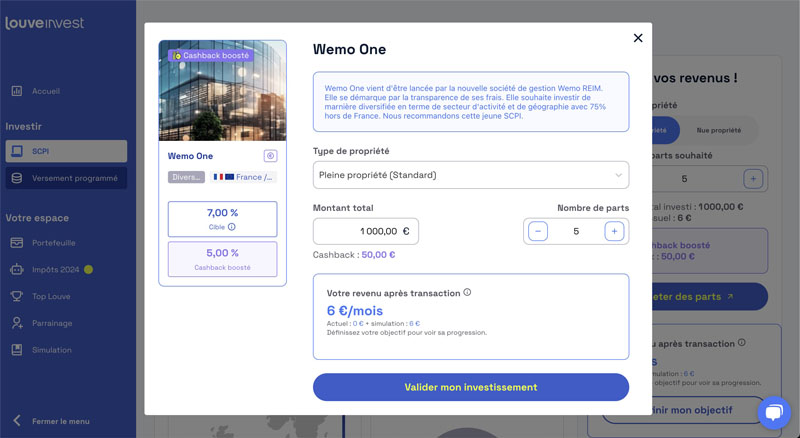Click the Top Louve trophy icon
The height and width of the screenshot is (438, 800).
tap(17, 296)
